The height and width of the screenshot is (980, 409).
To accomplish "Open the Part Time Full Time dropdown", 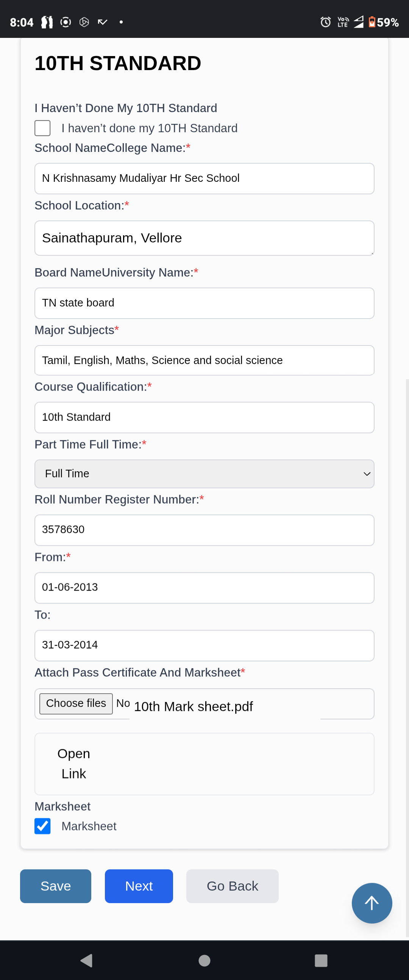I will pos(204,474).
